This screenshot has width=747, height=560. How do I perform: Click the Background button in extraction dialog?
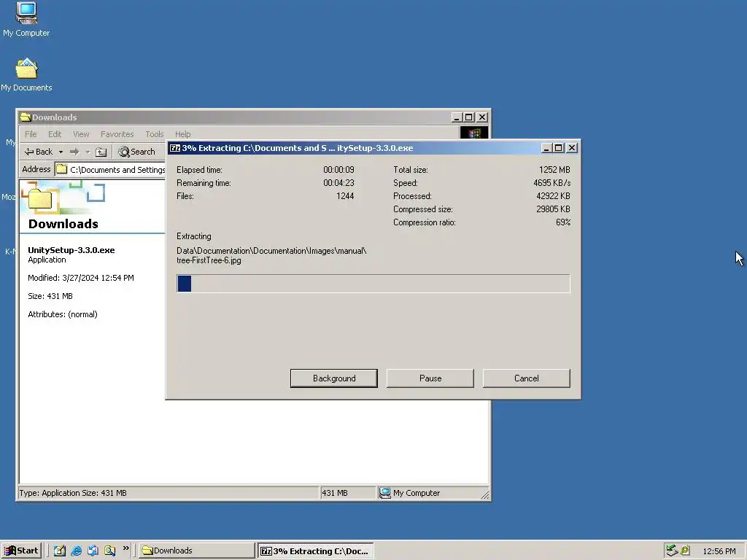(x=334, y=378)
